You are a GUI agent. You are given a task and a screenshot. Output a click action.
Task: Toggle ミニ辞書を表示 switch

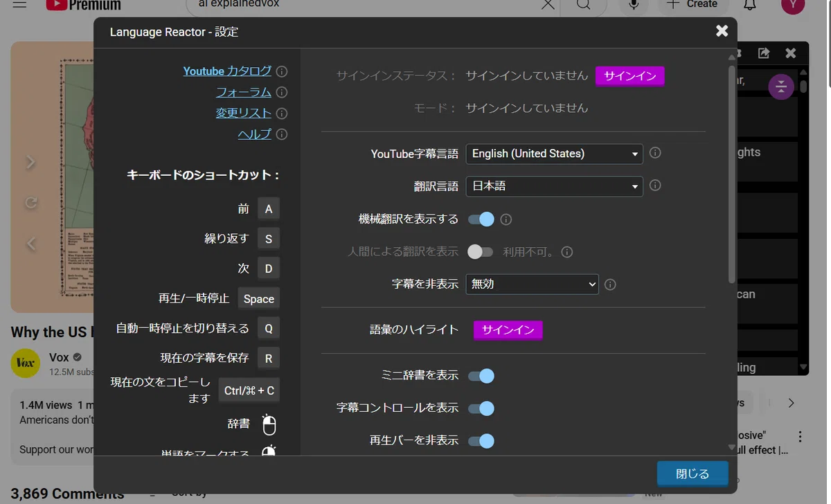click(x=481, y=376)
